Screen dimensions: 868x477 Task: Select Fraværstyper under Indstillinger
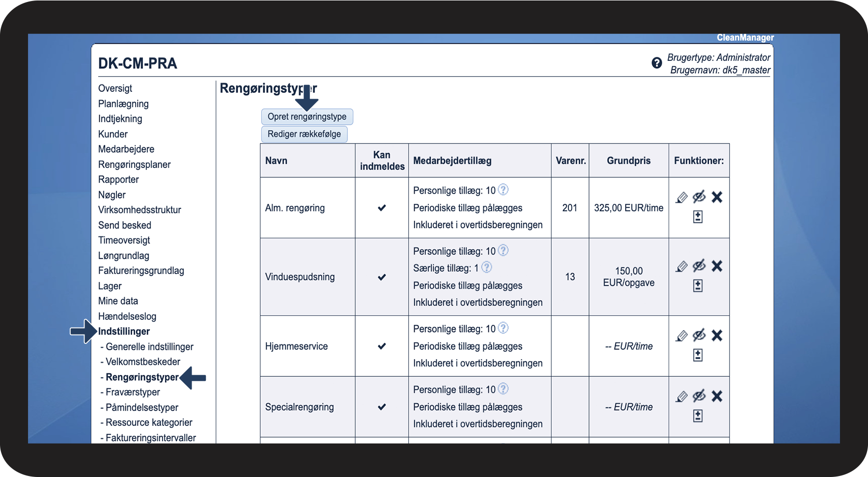tap(133, 392)
